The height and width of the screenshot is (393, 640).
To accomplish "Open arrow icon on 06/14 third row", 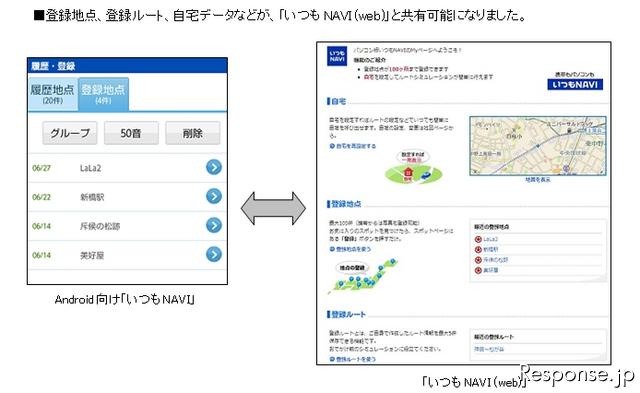I will [213, 225].
